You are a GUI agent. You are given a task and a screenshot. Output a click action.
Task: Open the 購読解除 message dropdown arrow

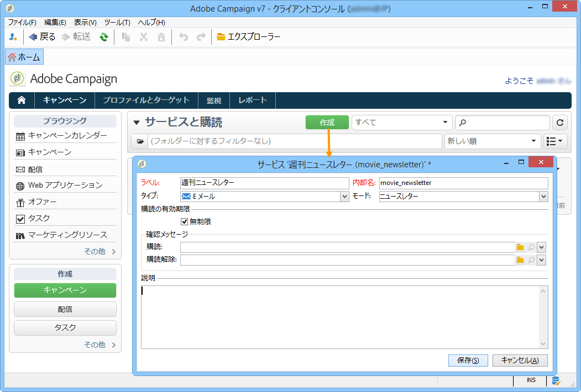(x=541, y=260)
